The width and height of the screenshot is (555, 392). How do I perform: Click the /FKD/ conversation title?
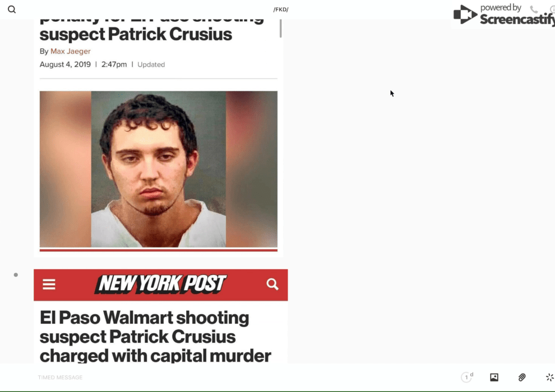coord(281,10)
